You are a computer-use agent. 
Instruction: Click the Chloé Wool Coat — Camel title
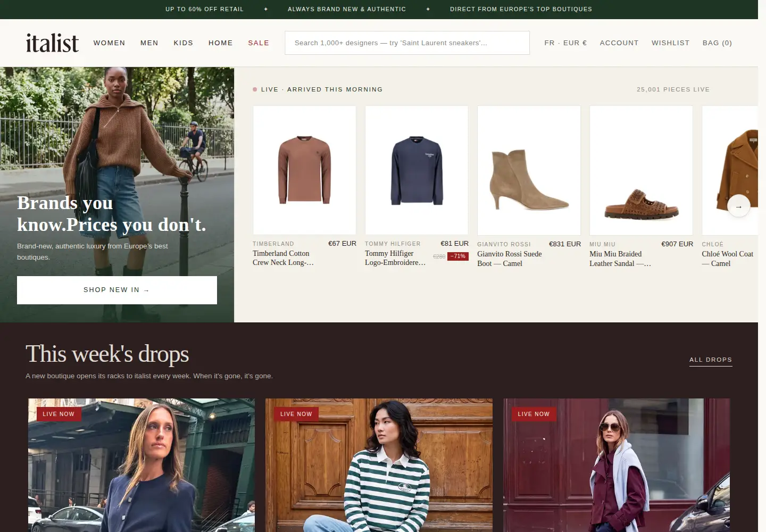pos(728,259)
